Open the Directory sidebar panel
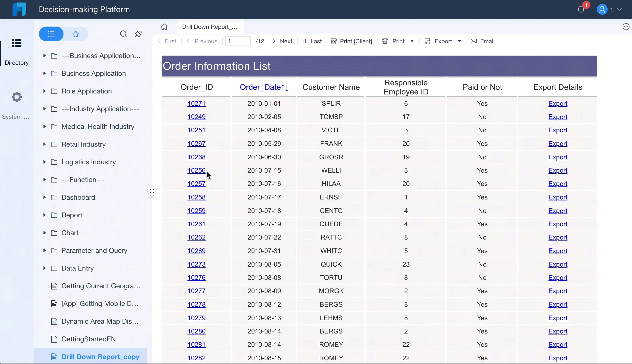This screenshot has width=632, height=364. (x=17, y=52)
